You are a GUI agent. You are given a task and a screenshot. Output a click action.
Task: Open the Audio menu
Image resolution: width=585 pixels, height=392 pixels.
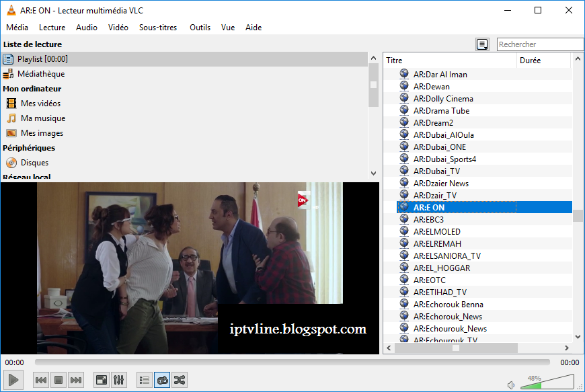click(87, 28)
